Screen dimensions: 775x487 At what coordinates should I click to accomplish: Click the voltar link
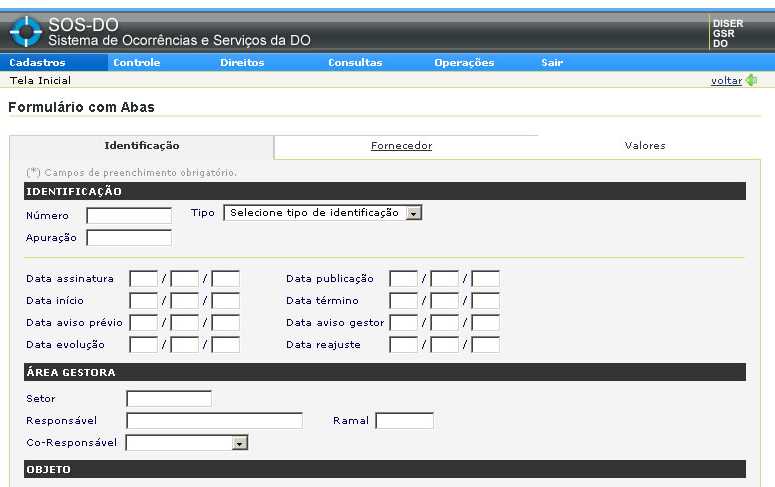point(725,80)
